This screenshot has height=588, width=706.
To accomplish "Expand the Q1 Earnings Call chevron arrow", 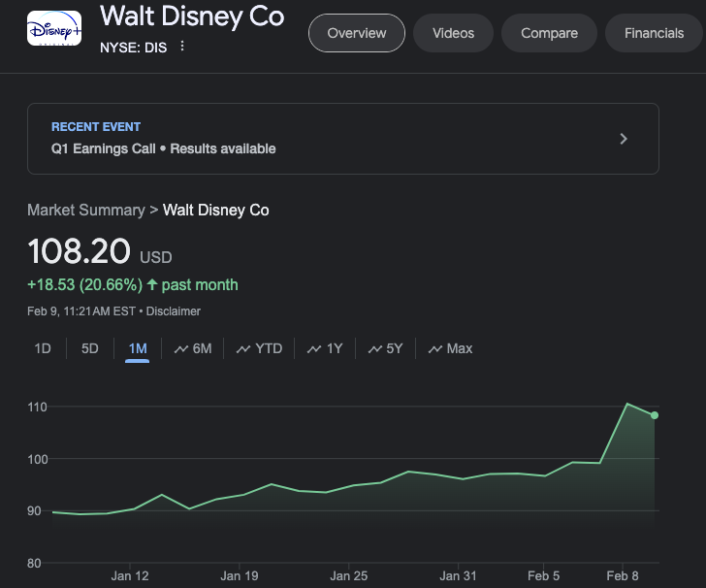I will [x=624, y=139].
